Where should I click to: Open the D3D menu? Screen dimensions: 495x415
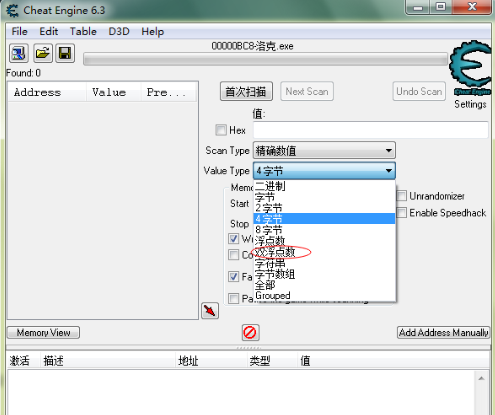(x=119, y=31)
